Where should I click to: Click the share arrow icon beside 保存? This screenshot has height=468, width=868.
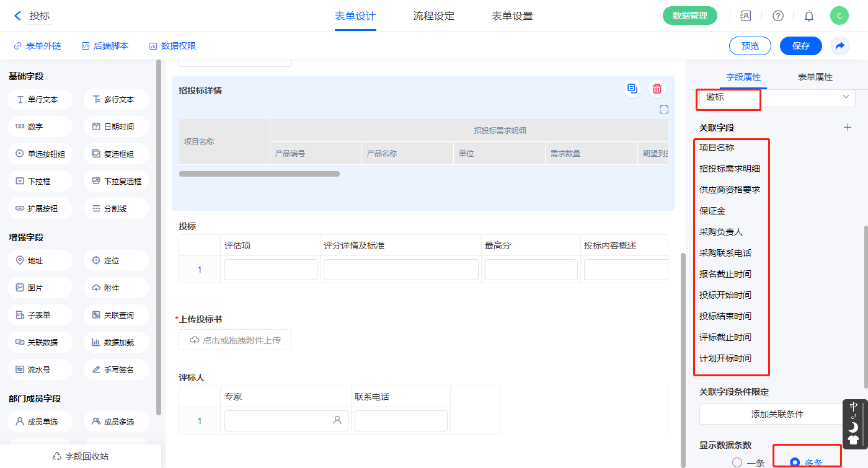click(839, 46)
